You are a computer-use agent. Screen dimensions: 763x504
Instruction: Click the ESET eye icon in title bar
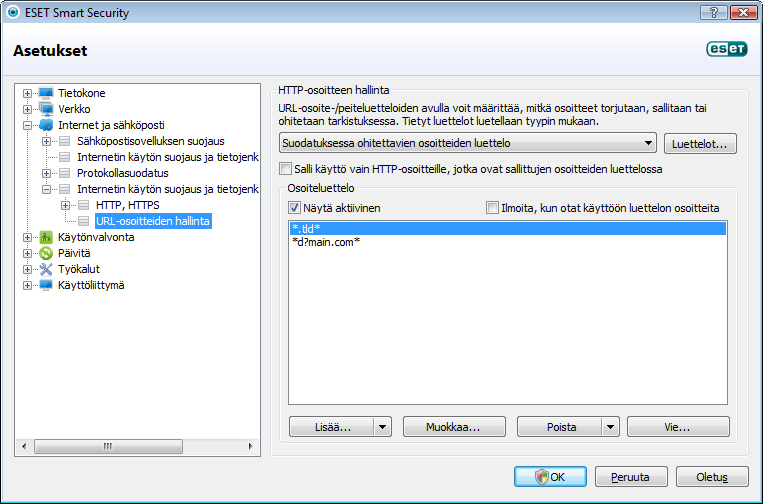tap(13, 12)
